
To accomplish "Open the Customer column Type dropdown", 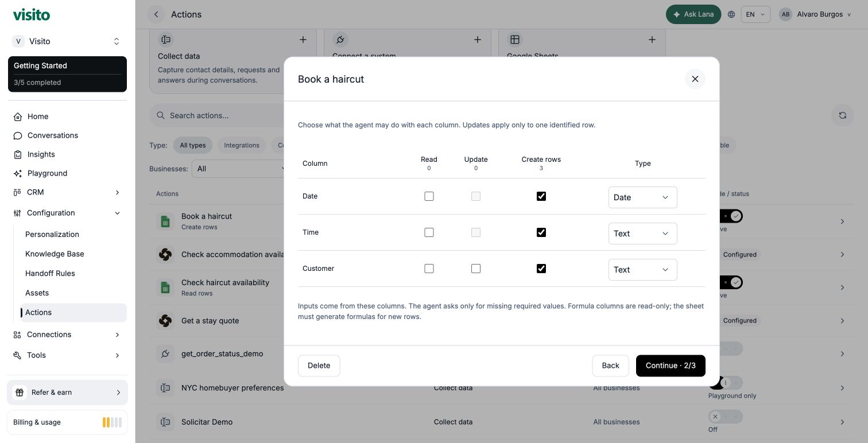I will pos(643,270).
